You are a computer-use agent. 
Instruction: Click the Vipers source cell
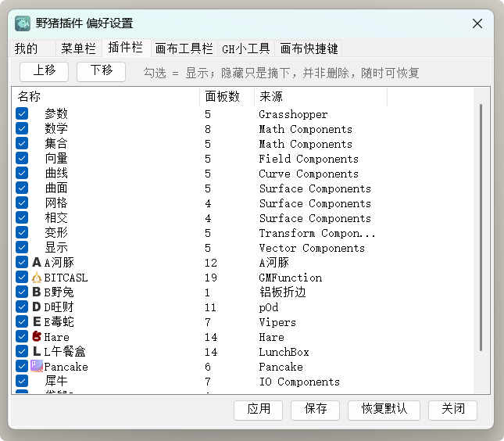point(277,322)
